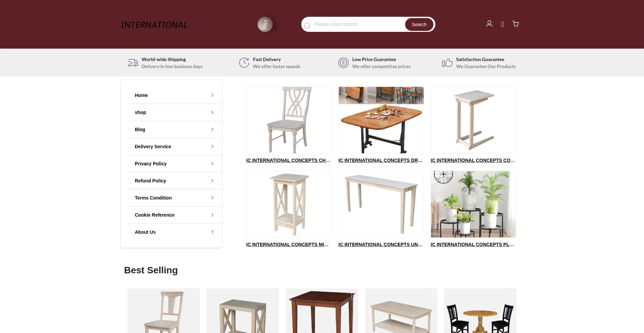Expand the Delivery Service chevron

(212, 147)
